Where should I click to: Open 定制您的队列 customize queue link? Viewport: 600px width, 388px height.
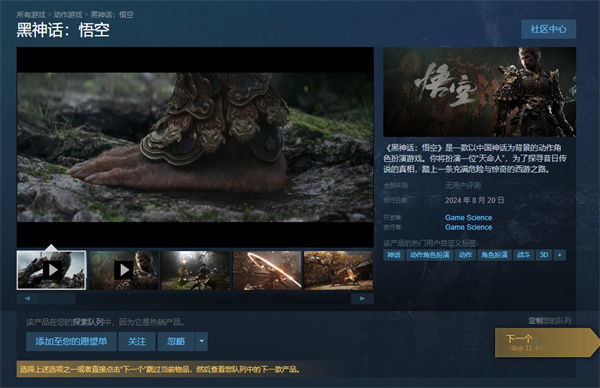(549, 321)
